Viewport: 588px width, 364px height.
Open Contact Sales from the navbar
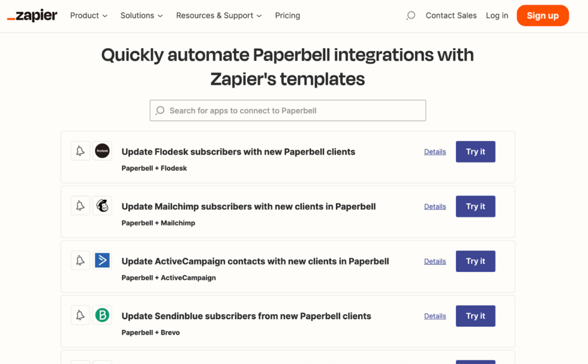(451, 16)
